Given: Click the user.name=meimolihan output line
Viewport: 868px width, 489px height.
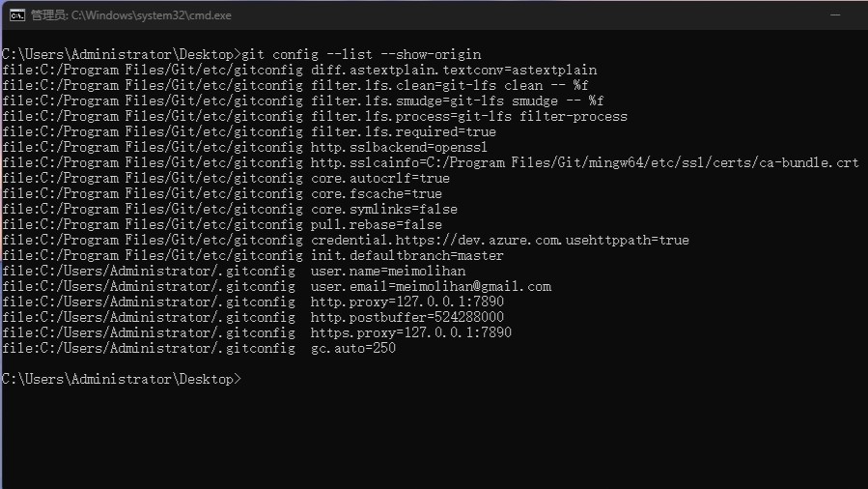Looking at the screenshot, I should [234, 271].
